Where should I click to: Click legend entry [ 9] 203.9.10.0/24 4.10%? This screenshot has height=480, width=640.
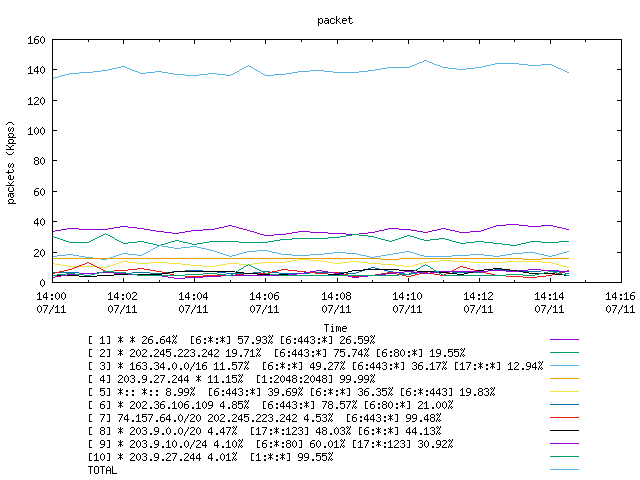pos(270,444)
